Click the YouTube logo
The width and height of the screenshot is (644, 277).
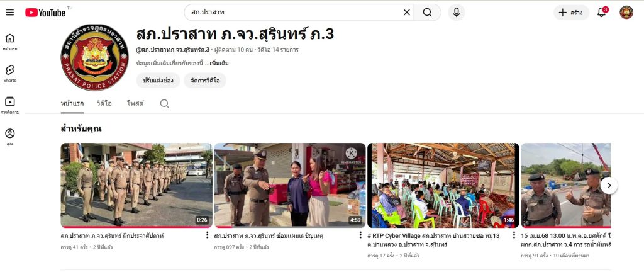(x=45, y=13)
